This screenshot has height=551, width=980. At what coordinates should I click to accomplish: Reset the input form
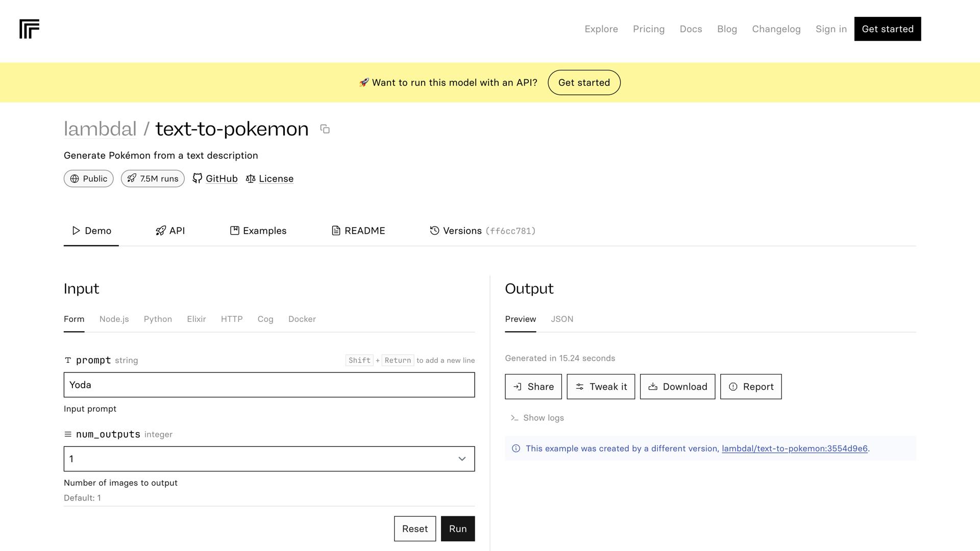[x=414, y=529]
